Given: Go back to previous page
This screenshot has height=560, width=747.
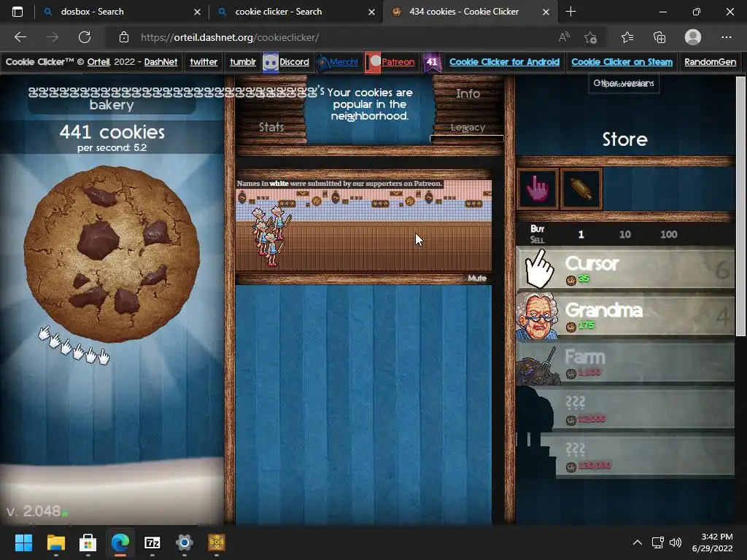Looking at the screenshot, I should [x=20, y=37].
